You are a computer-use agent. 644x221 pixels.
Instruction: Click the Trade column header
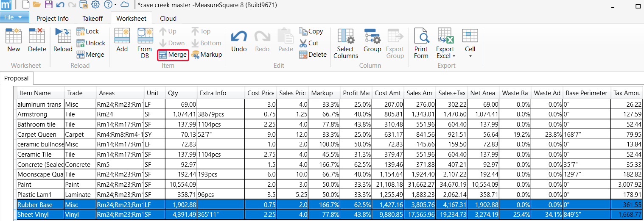[x=80, y=93]
